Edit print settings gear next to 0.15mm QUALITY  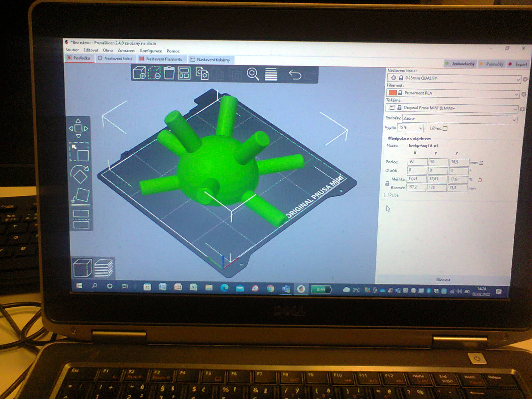coord(525,79)
